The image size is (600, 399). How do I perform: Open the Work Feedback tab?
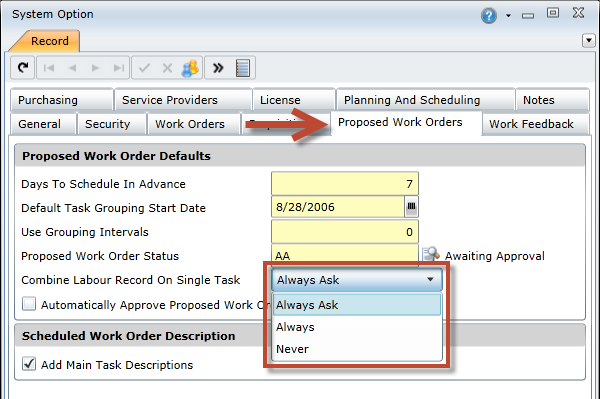pyautogui.click(x=535, y=124)
